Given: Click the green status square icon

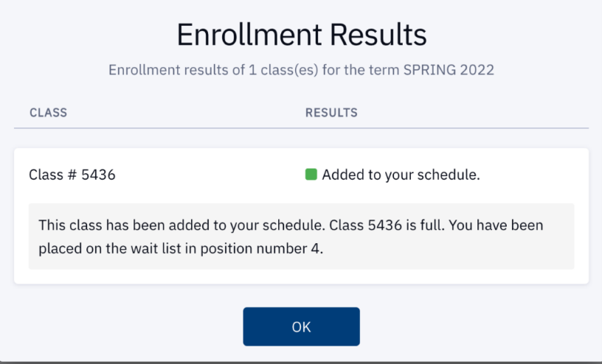Looking at the screenshot, I should tap(311, 175).
